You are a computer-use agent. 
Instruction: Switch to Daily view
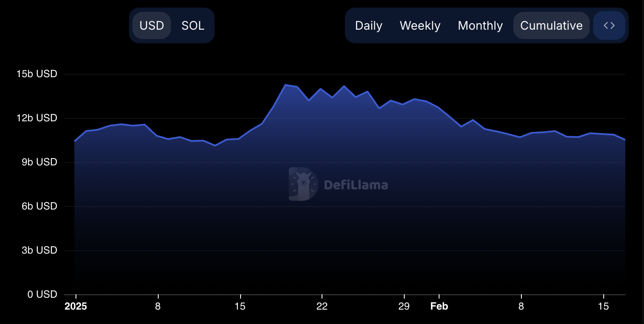click(x=368, y=26)
